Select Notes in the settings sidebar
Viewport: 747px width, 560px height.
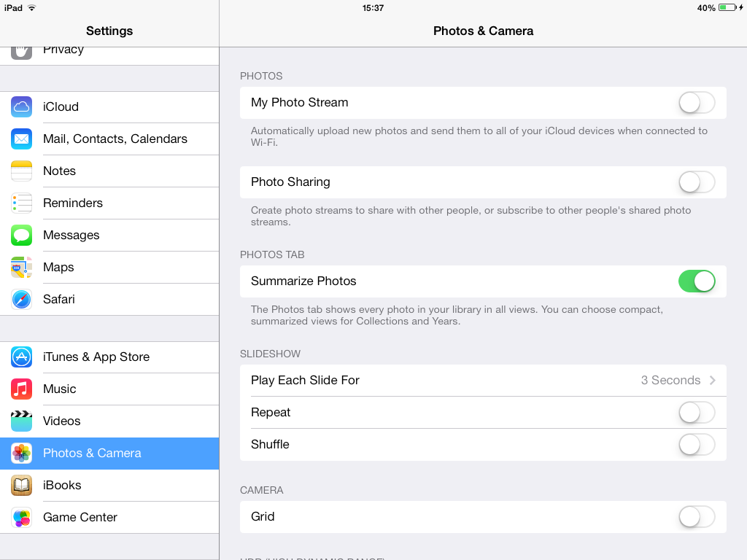pyautogui.click(x=109, y=171)
